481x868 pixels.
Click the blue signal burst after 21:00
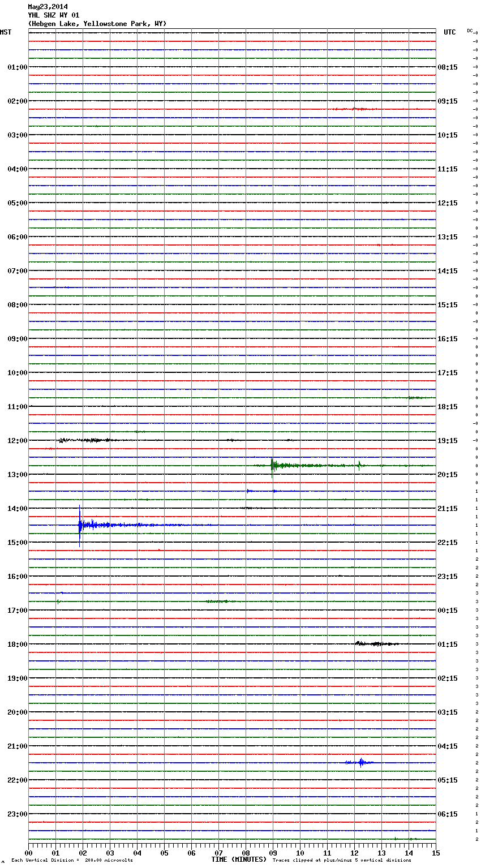tap(360, 763)
